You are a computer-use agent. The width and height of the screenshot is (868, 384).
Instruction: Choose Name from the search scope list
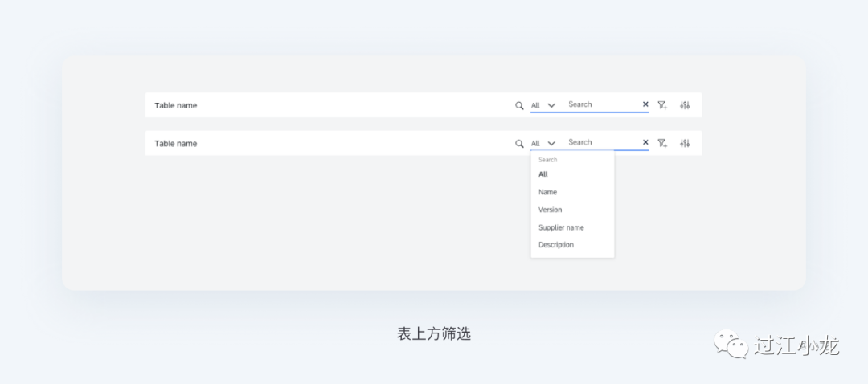coord(547,192)
